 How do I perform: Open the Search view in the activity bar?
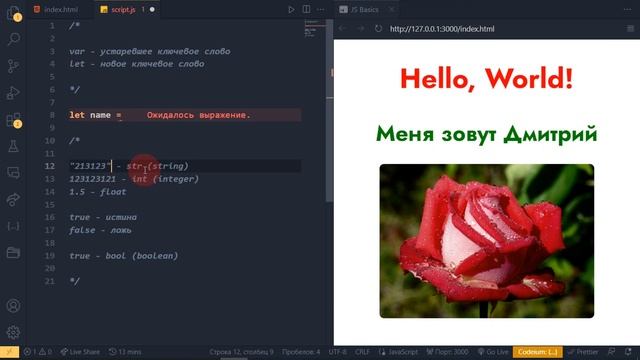click(13, 39)
